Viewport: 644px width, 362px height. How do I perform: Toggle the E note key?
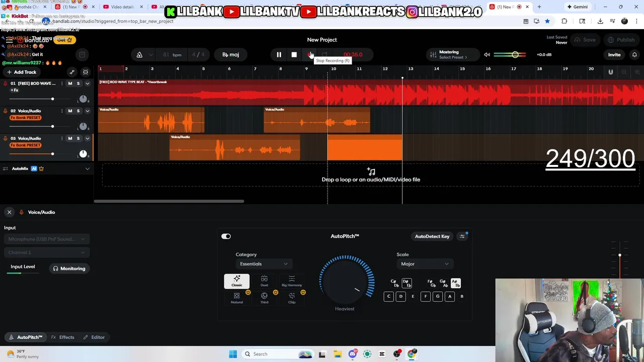413,297
